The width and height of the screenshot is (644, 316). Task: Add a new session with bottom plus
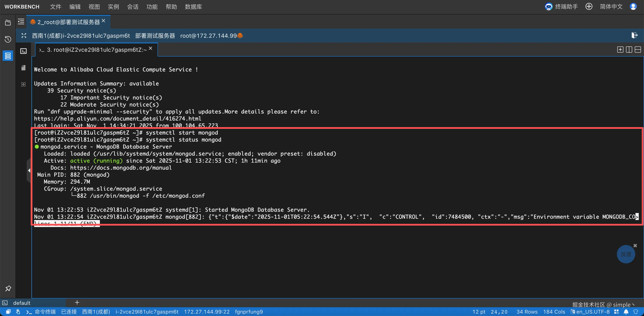[x=77, y=302]
